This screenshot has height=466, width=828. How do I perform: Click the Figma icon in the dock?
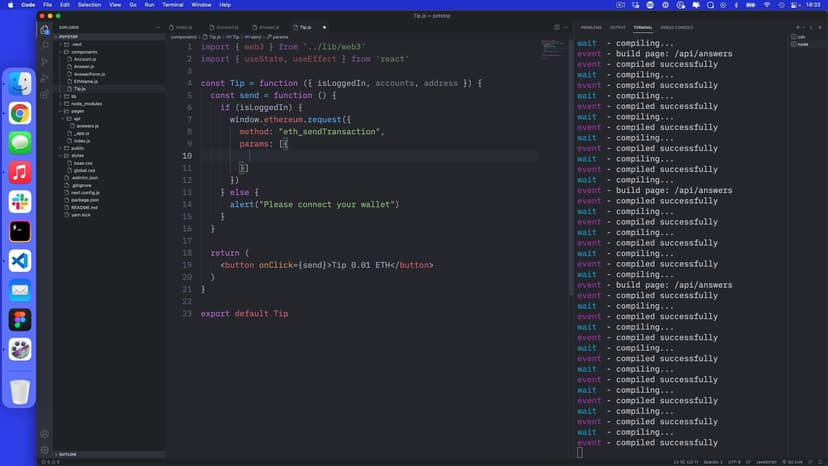tap(20, 319)
